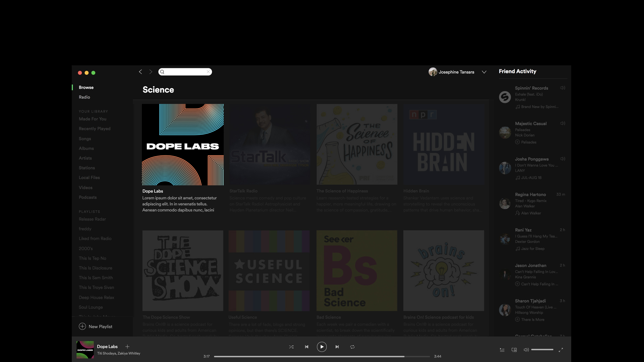The width and height of the screenshot is (644, 362).
Task: Click the song progress bar
Action: pyautogui.click(x=322, y=357)
